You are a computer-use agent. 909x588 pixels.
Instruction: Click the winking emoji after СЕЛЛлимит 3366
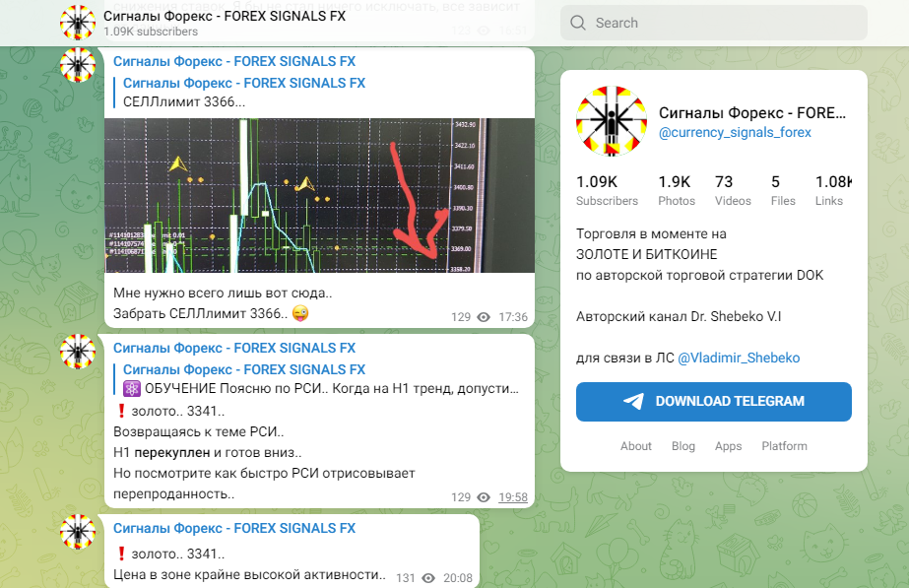tap(300, 313)
